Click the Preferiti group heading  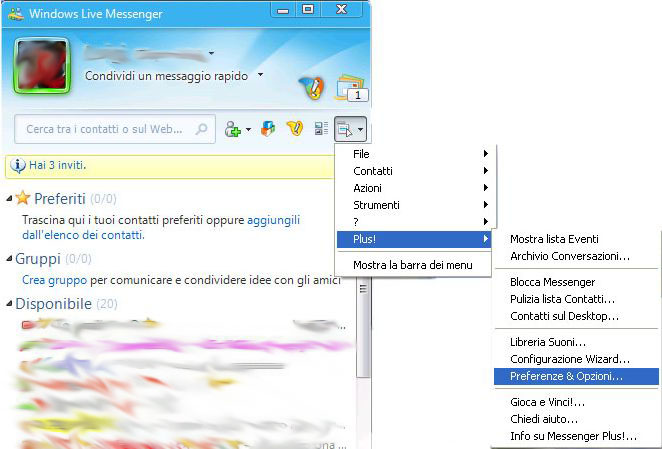pyautogui.click(x=60, y=198)
